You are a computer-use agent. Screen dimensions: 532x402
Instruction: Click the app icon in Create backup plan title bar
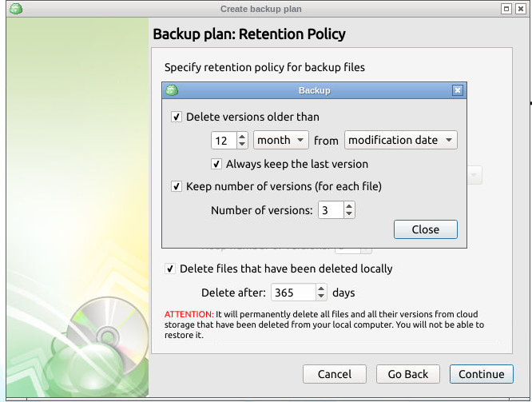click(x=16, y=9)
